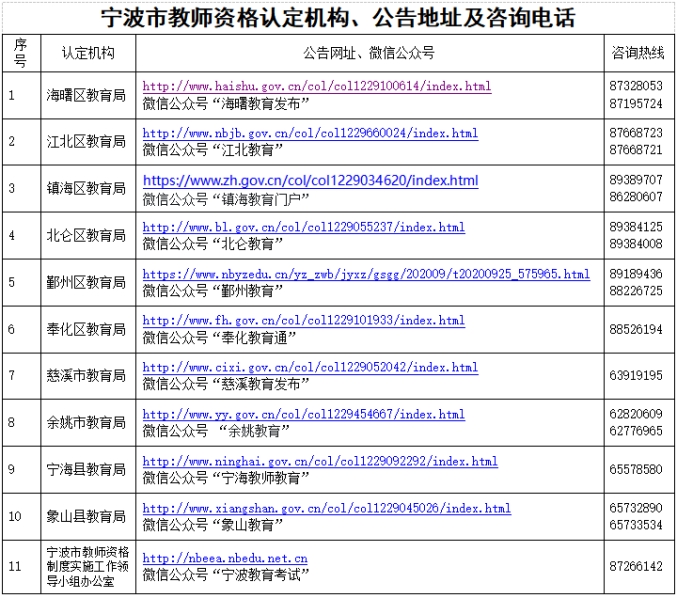The image size is (677, 598).
Task: Select the 奉化区教育局 cell
Action: [86, 330]
